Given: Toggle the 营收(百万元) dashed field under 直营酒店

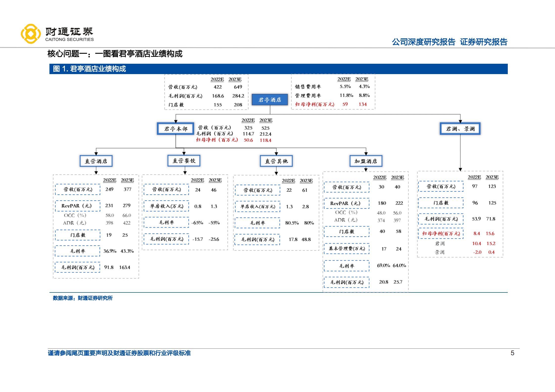Looking at the screenshot, I should click(x=77, y=189).
